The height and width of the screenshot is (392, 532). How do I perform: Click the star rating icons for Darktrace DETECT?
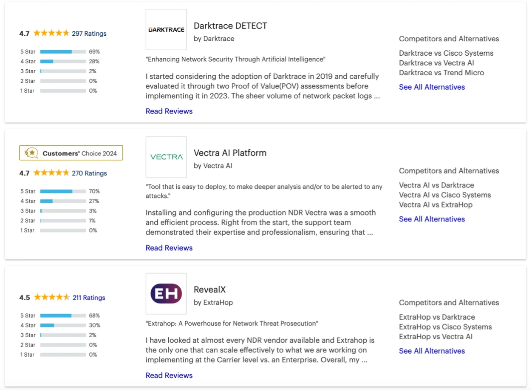tap(51, 33)
